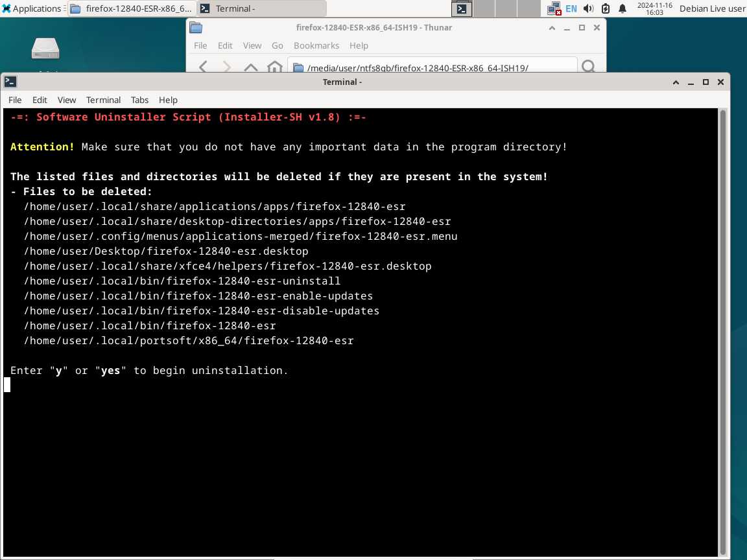Click the terminal input cursor block

[x=7, y=385]
